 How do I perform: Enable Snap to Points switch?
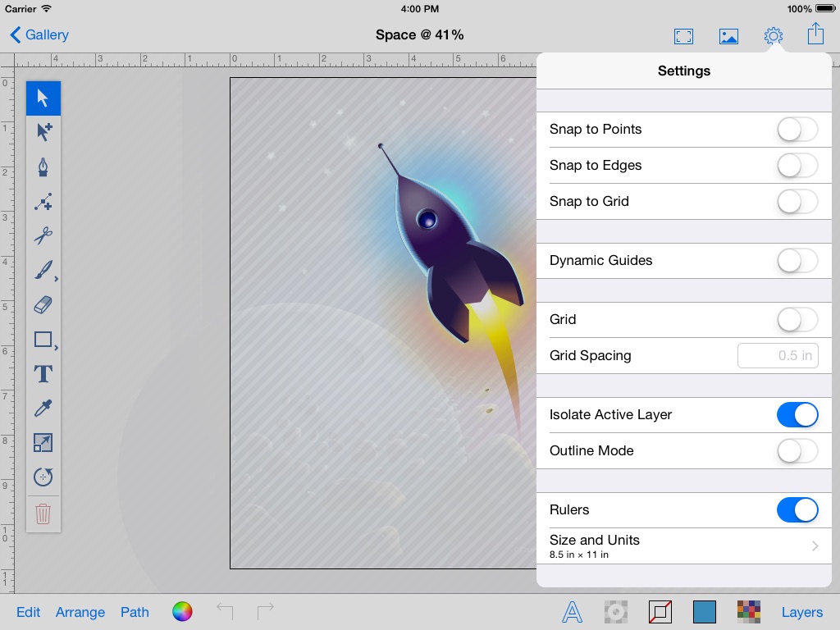click(x=797, y=129)
